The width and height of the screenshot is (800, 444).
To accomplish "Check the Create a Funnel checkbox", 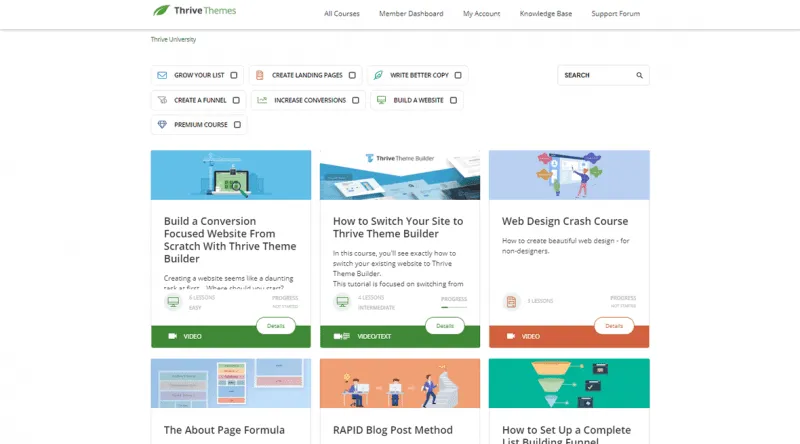I will click(236, 100).
